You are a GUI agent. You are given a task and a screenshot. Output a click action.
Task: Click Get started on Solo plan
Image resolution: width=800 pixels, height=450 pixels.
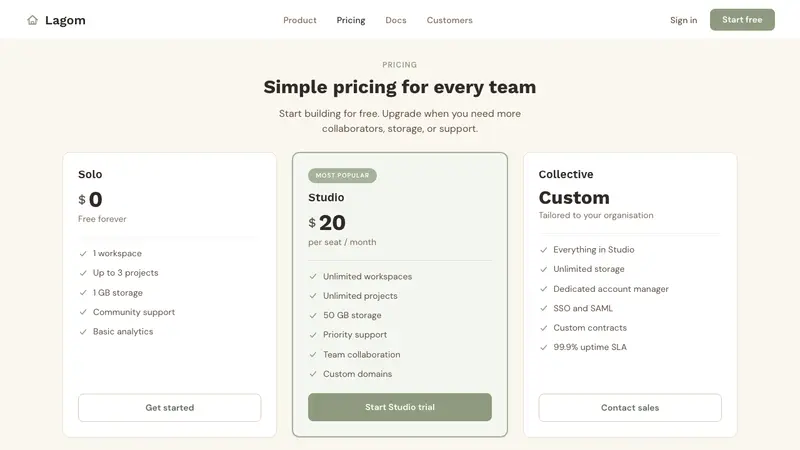click(x=169, y=408)
